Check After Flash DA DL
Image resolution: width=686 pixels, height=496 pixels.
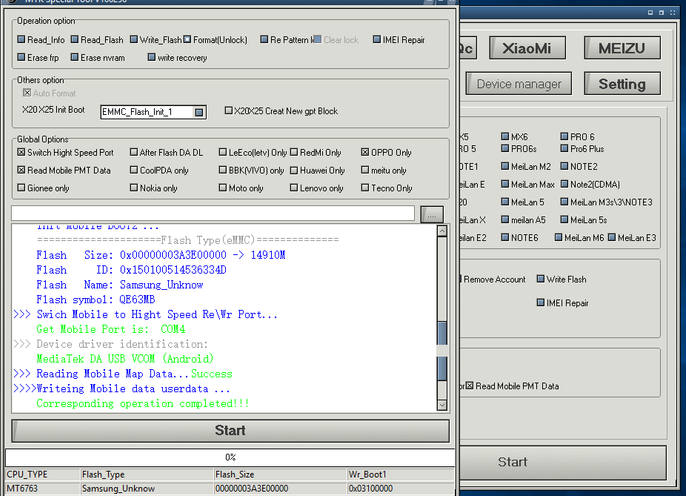(134, 152)
